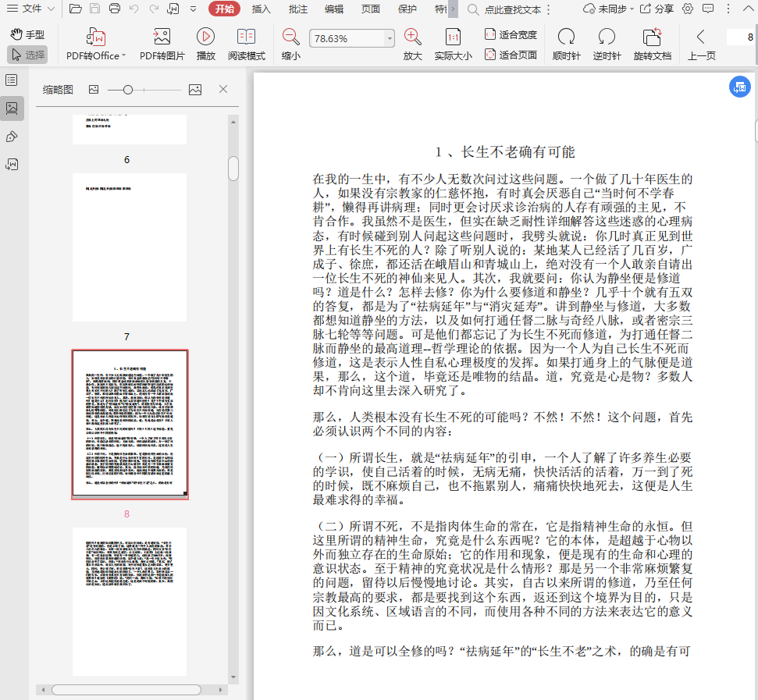Click the thumbnail size slider handle
This screenshot has height=700, width=758.
pyautogui.click(x=128, y=90)
